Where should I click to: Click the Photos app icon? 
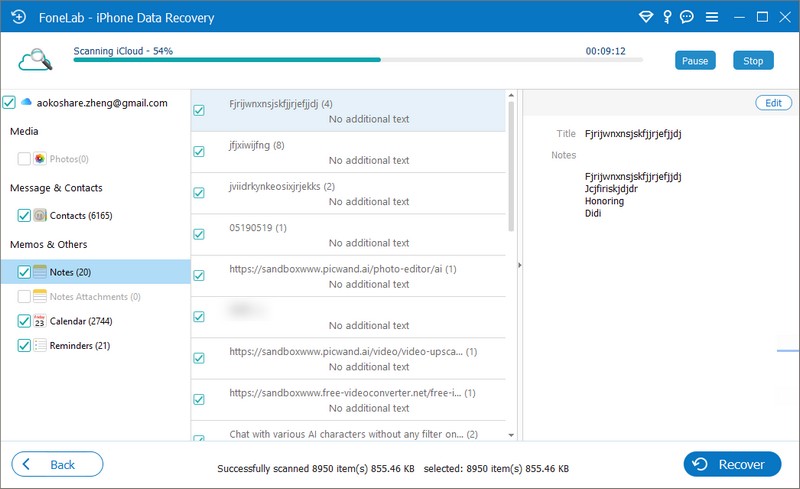pyautogui.click(x=40, y=159)
